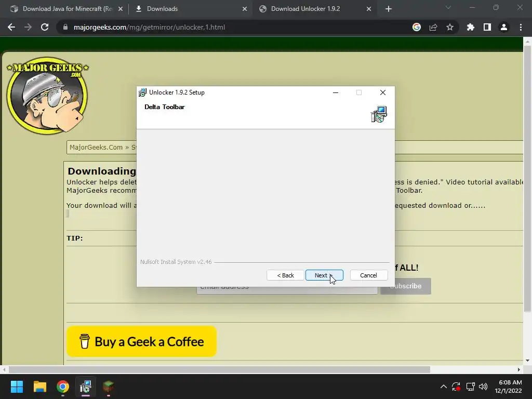Close the Downloads tab
Image resolution: width=532 pixels, height=399 pixels.
[245, 9]
